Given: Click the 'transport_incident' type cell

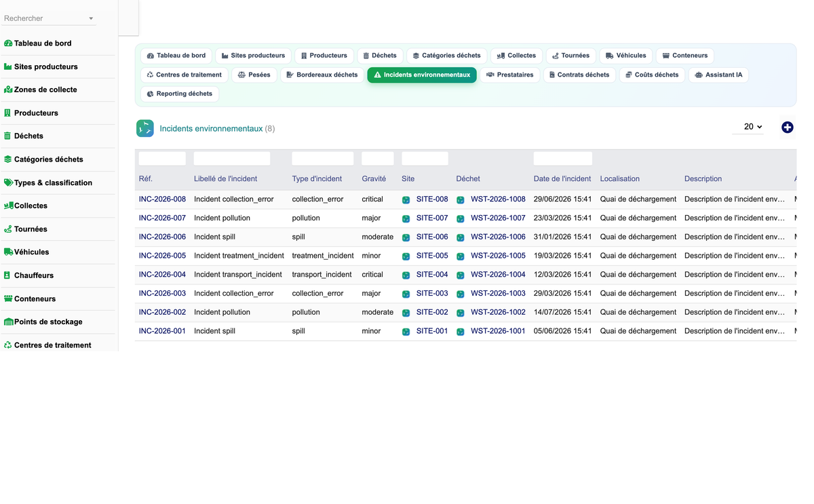Looking at the screenshot, I should (x=322, y=275).
